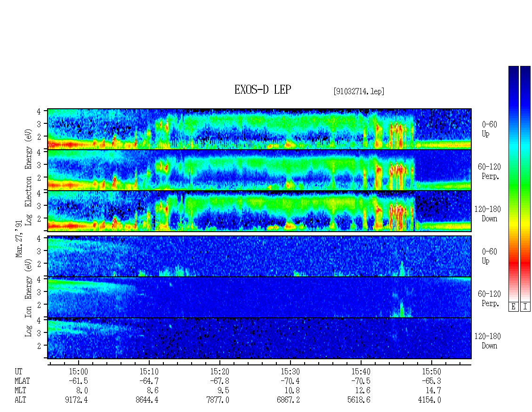Viewport: 532px width, 412px height.
Task: Click the MLAT value "-67.8"
Action: (219, 381)
